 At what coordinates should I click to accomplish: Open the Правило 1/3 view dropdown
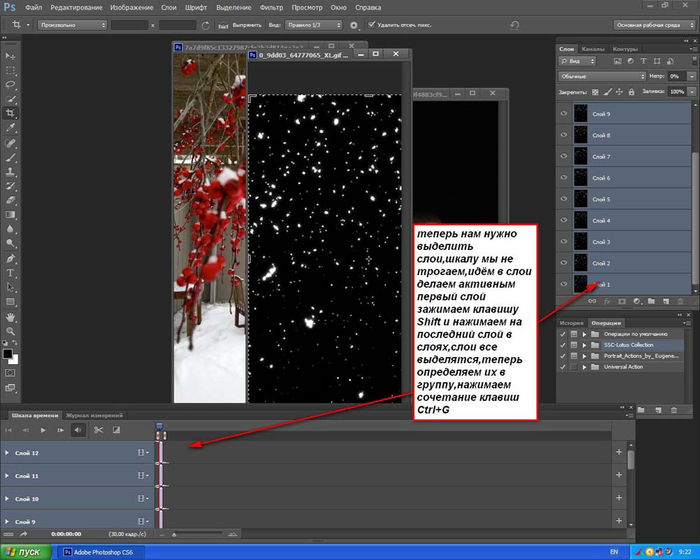coord(313,25)
